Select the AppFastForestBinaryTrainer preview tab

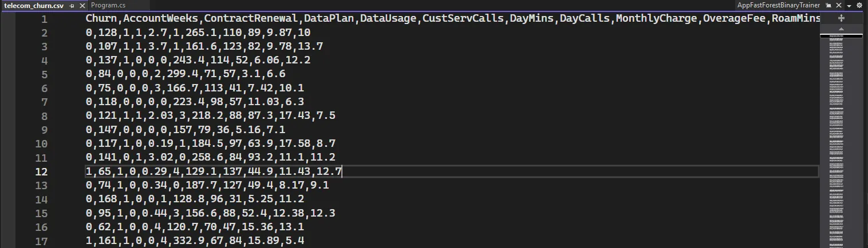[x=778, y=5]
